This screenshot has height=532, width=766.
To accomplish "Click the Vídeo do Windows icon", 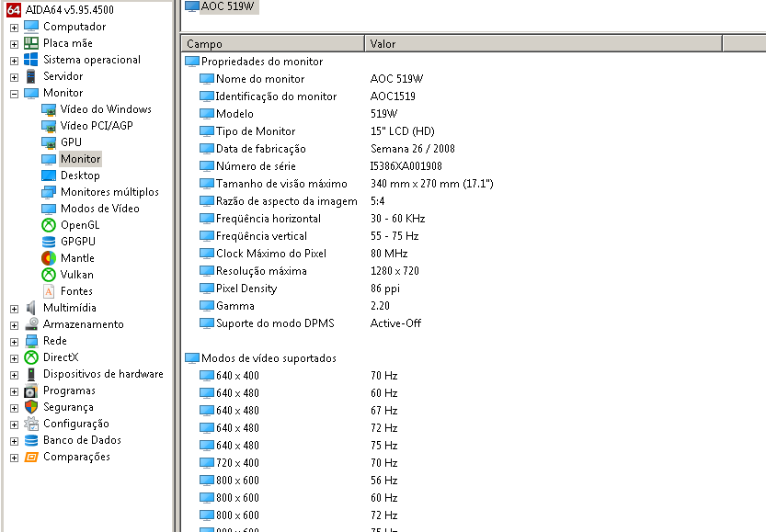I will pyautogui.click(x=49, y=109).
